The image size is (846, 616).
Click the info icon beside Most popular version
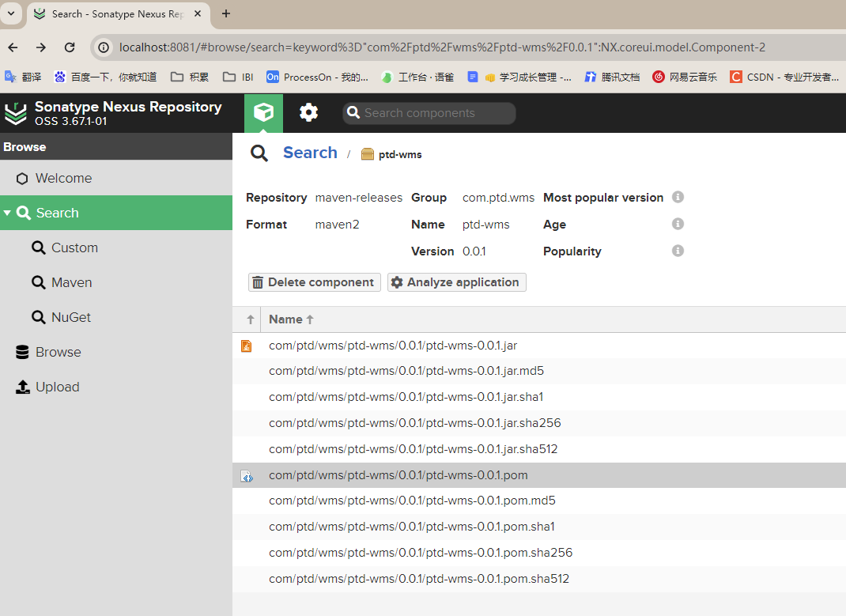tap(678, 197)
